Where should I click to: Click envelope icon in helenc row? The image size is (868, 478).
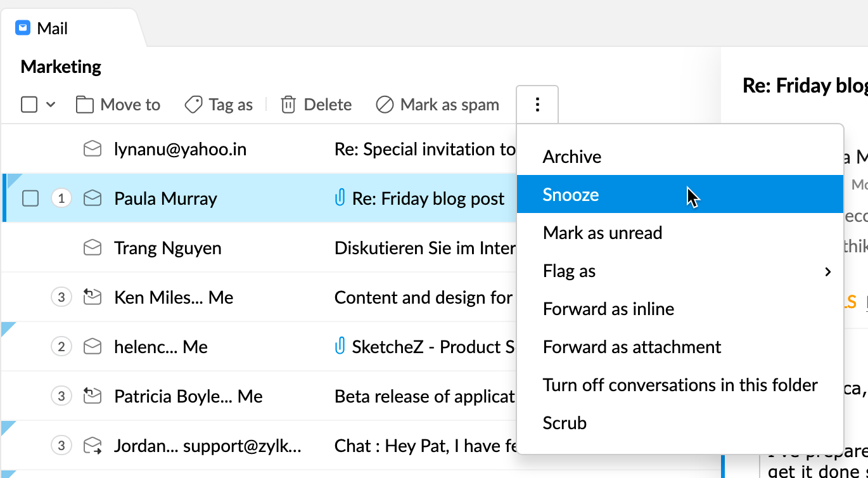93,347
